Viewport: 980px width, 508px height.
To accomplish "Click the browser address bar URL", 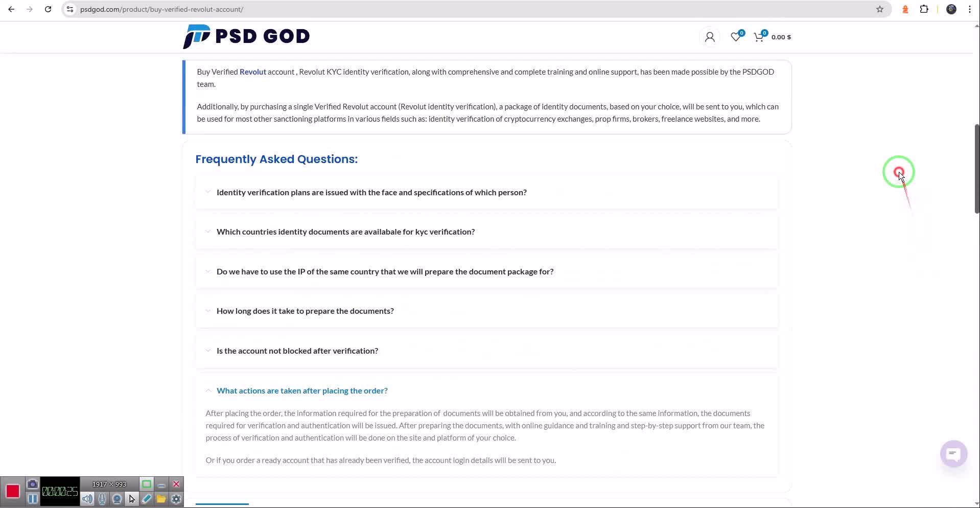I will [161, 9].
